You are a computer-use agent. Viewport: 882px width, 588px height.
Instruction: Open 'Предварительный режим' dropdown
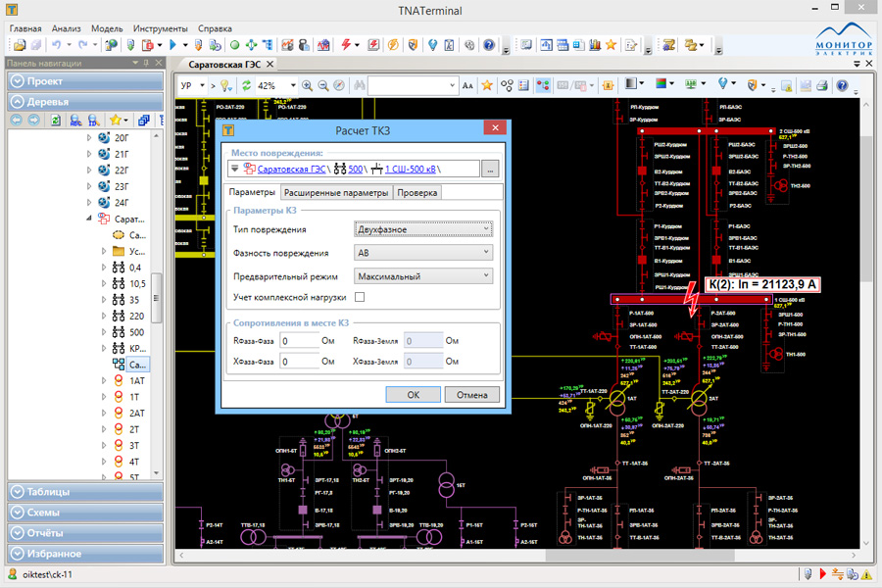[423, 276]
